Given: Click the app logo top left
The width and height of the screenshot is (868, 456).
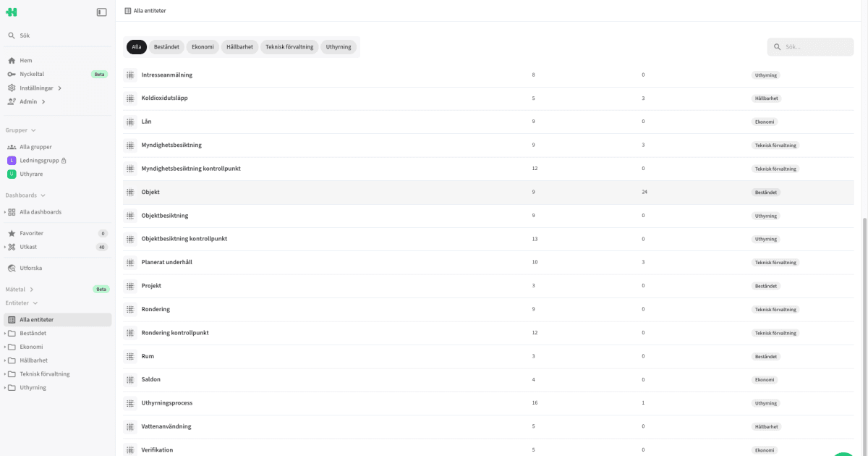Looking at the screenshot, I should pos(12,12).
